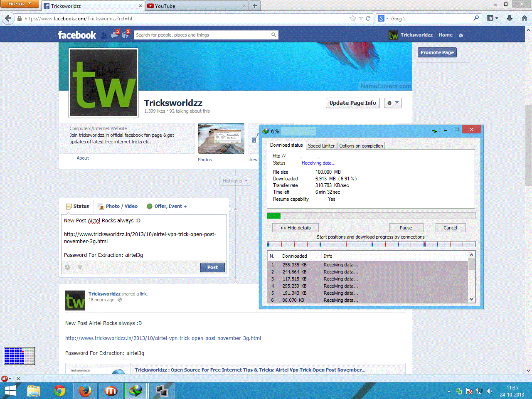532x399 pixels.
Task: Click the connections progress segment bar
Action: (371, 244)
